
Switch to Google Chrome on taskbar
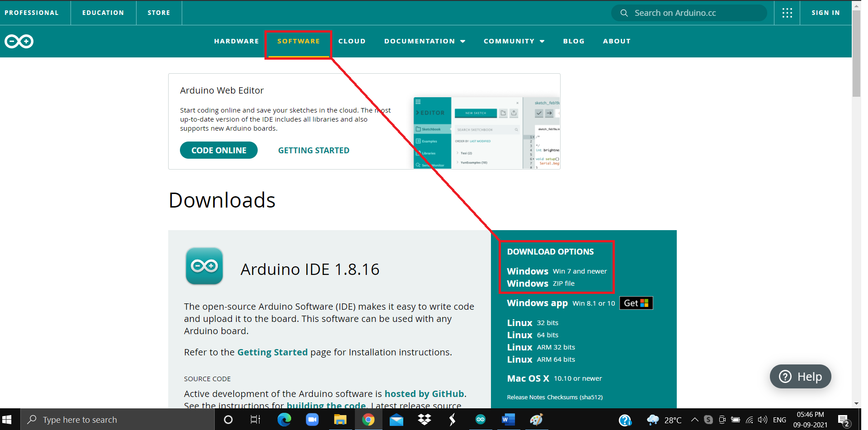click(x=368, y=420)
